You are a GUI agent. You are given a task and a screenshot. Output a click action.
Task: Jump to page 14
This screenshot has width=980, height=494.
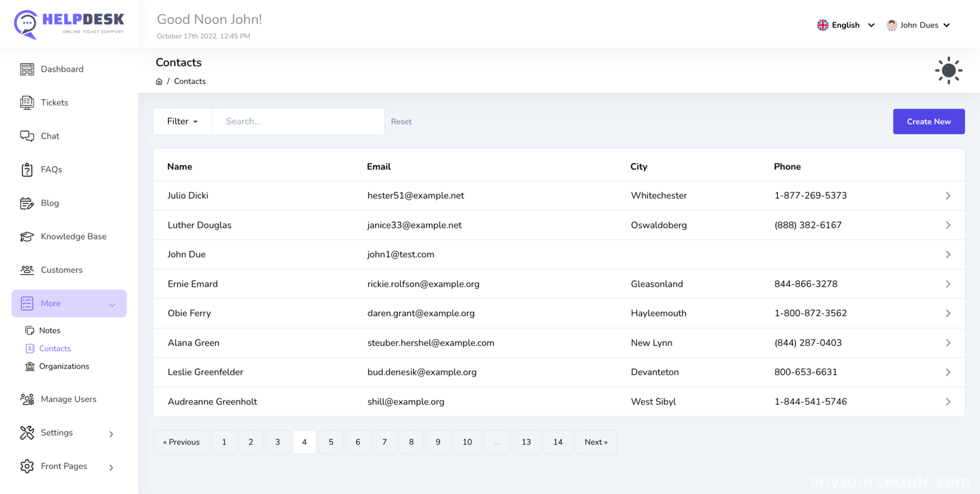tap(557, 442)
